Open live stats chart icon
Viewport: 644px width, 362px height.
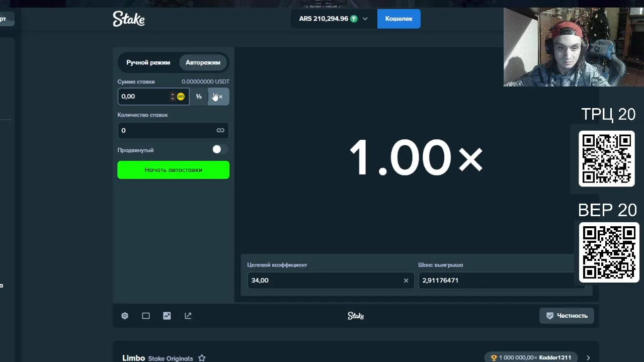tap(167, 316)
